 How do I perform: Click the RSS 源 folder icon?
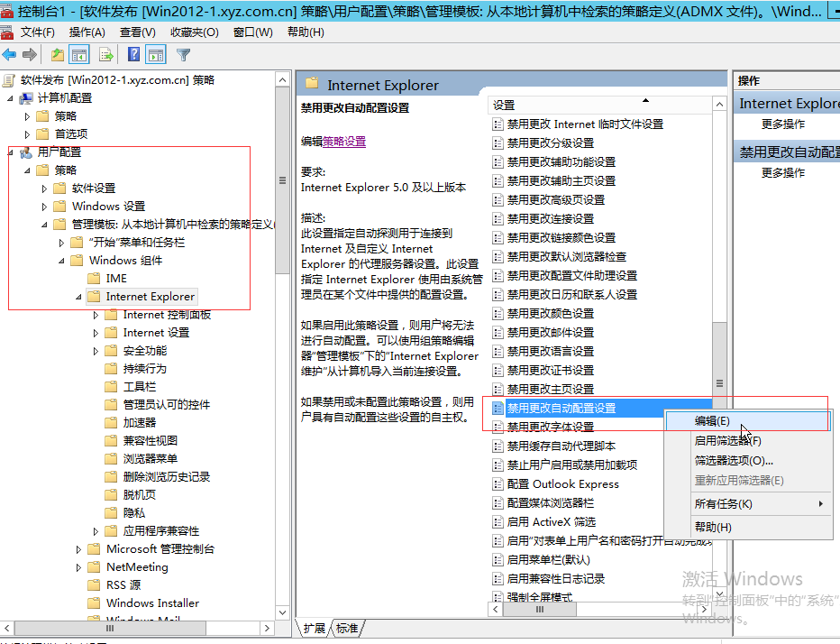[x=95, y=584]
